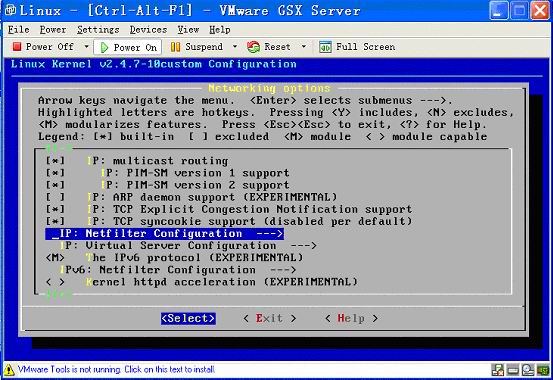Click the Help button in the dialog

[351, 318]
